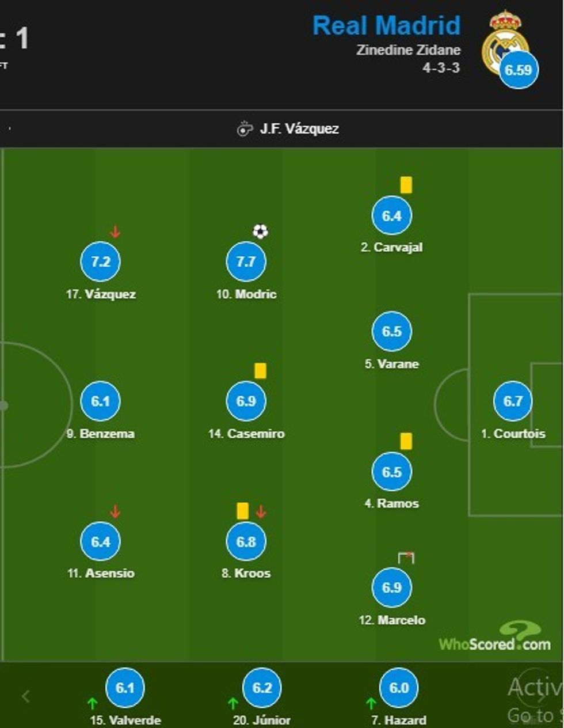This screenshot has width=564, height=728.
Task: Click Ramos's yellow card icon
Action: click(406, 441)
